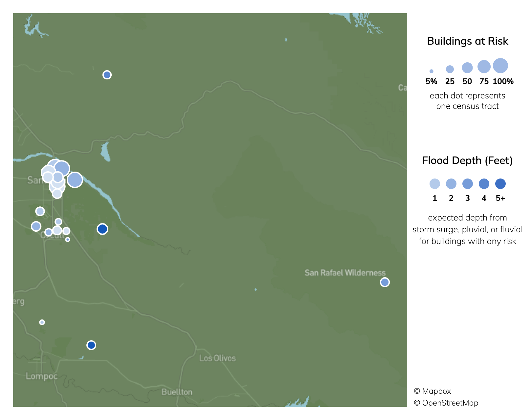Select the 100% size legend dot
Image resolution: width=532 pixels, height=420 pixels.
pos(500,66)
